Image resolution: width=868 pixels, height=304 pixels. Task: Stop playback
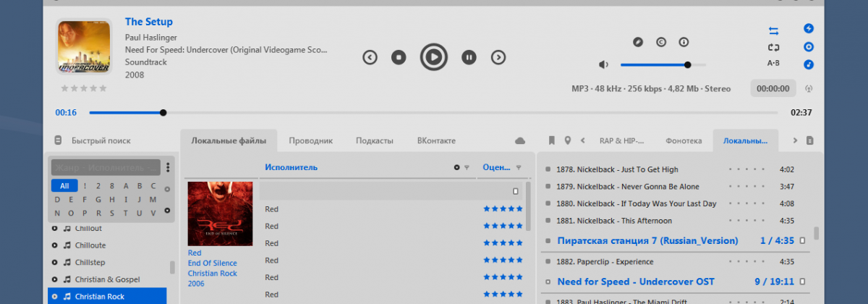[x=398, y=56]
